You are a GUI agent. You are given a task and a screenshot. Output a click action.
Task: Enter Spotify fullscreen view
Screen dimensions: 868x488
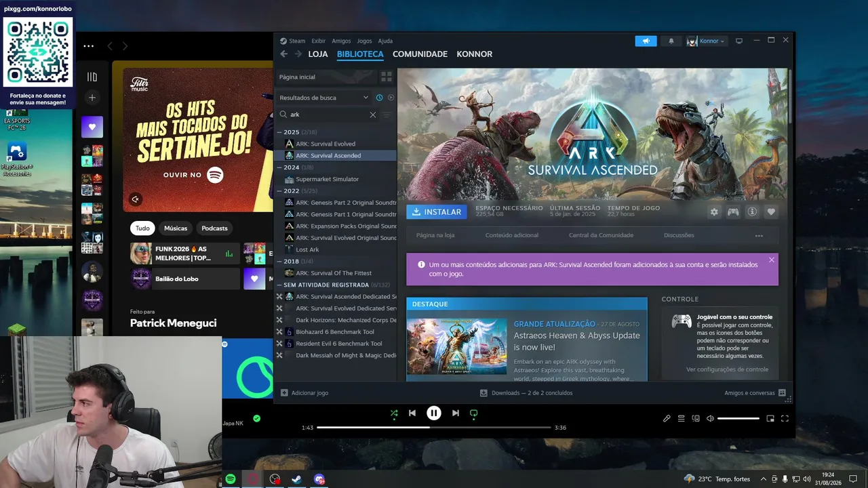tap(785, 418)
